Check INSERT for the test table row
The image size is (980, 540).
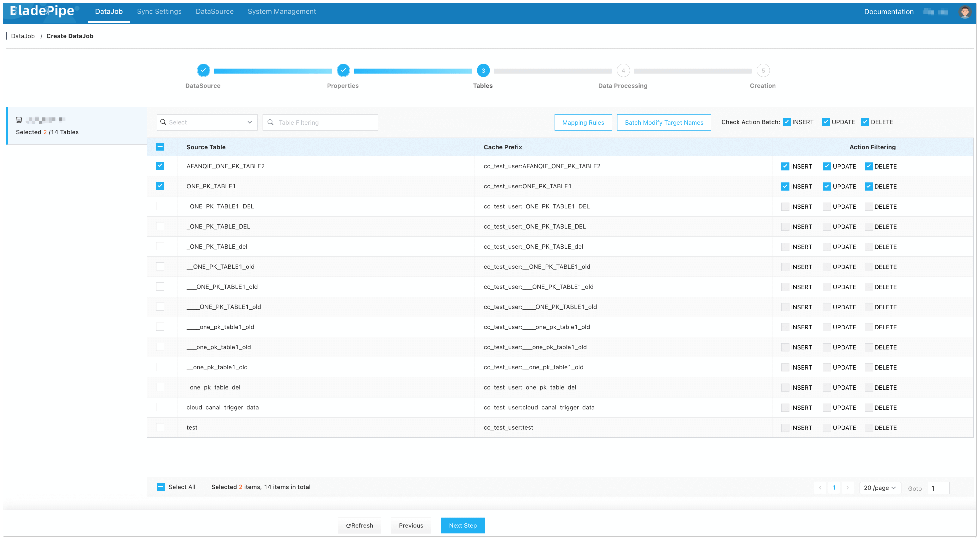785,428
